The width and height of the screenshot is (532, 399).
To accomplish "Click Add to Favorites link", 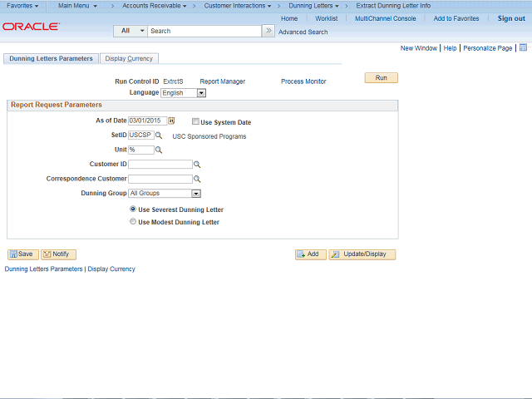I will (x=456, y=18).
